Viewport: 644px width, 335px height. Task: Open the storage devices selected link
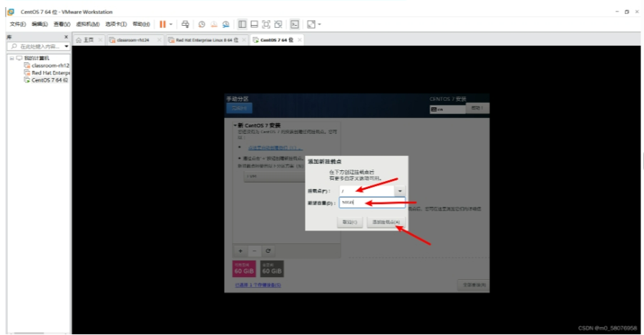[x=258, y=285]
